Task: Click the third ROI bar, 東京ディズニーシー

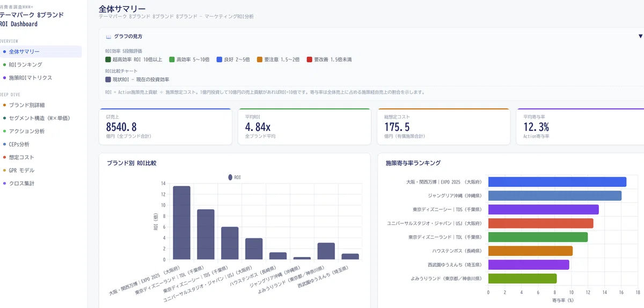Action: [x=230, y=243]
